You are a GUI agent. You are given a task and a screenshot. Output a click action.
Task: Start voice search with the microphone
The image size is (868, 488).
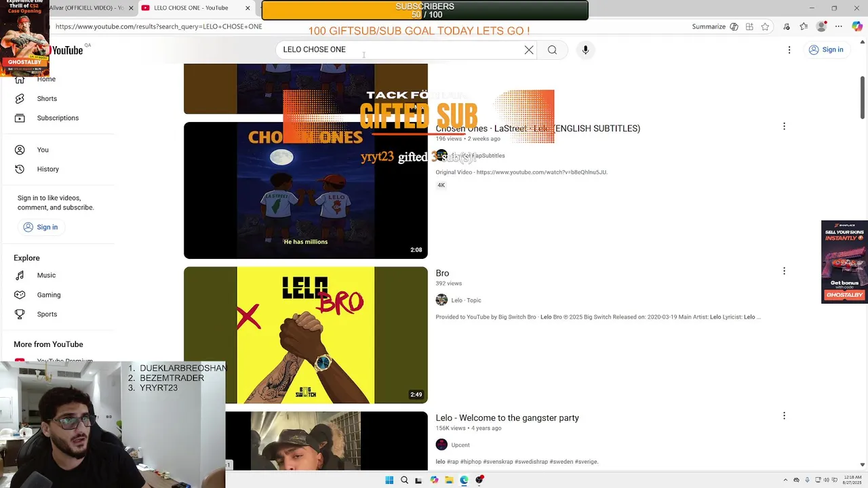tap(585, 49)
